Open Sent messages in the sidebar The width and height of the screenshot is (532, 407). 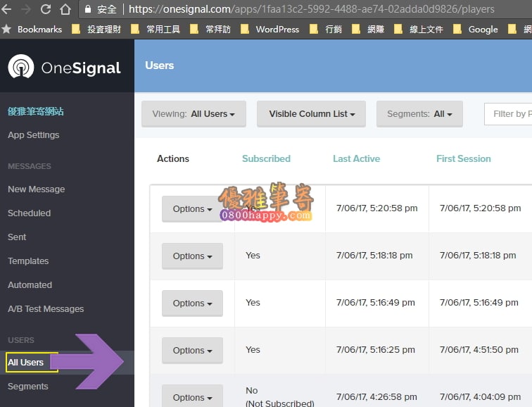coord(17,237)
